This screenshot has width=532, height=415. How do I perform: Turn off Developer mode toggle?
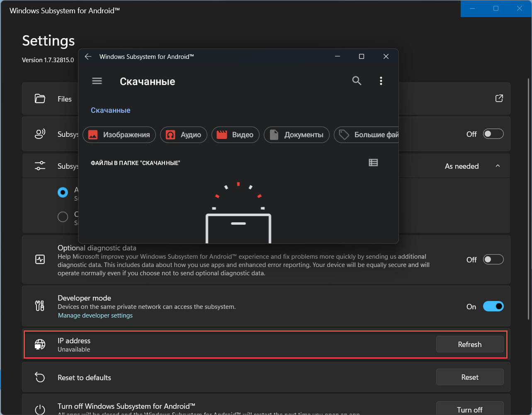[x=493, y=306]
